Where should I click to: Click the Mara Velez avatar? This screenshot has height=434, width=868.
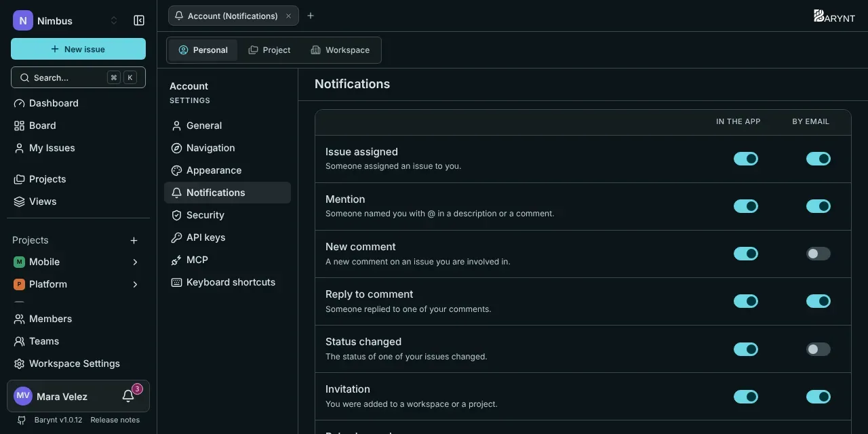[x=23, y=396]
